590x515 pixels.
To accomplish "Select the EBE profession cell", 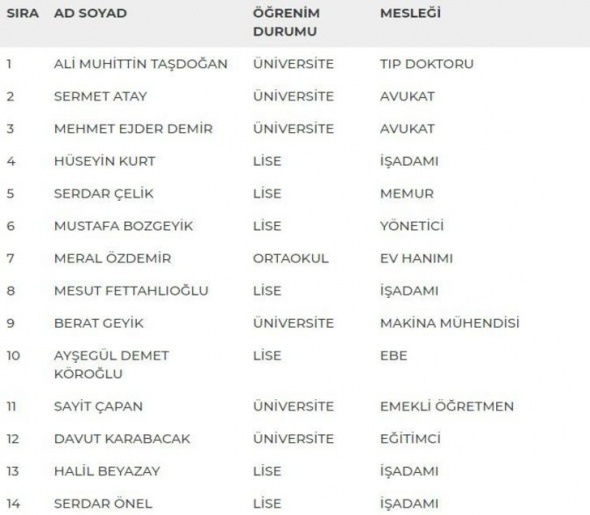I will pos(394,356).
